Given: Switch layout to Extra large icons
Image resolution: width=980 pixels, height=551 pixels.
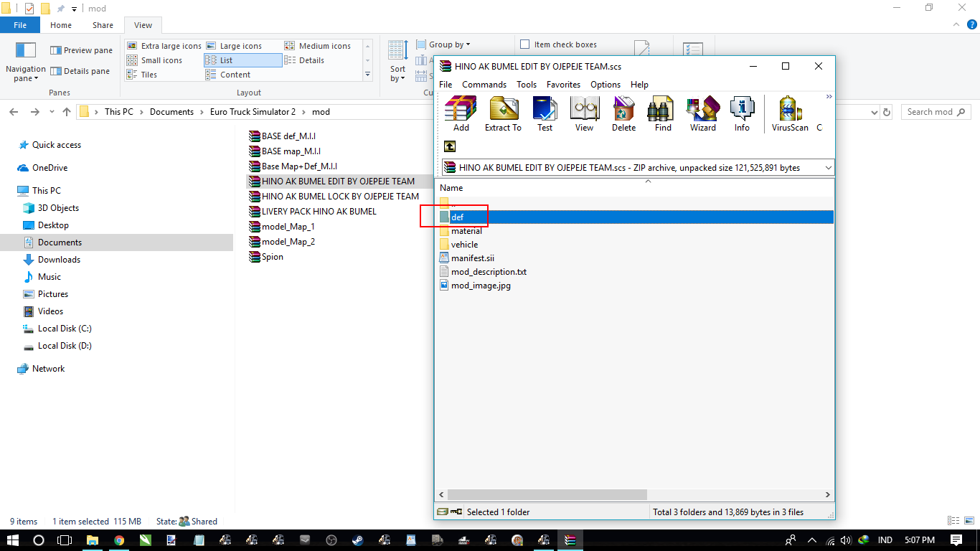Looking at the screenshot, I should pyautogui.click(x=164, y=46).
